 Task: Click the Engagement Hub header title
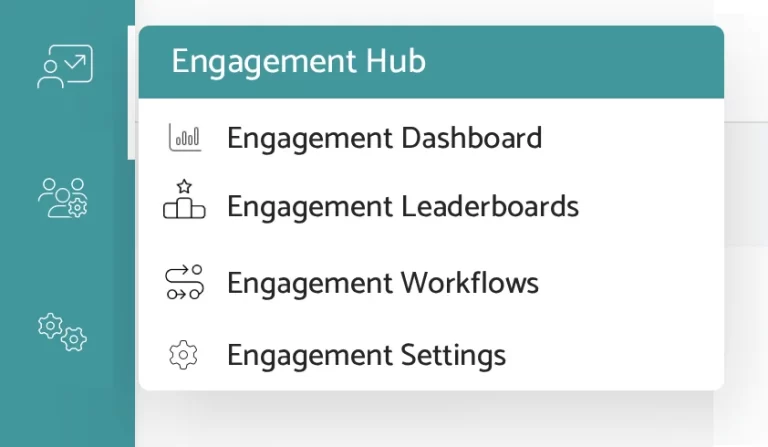[x=298, y=62]
